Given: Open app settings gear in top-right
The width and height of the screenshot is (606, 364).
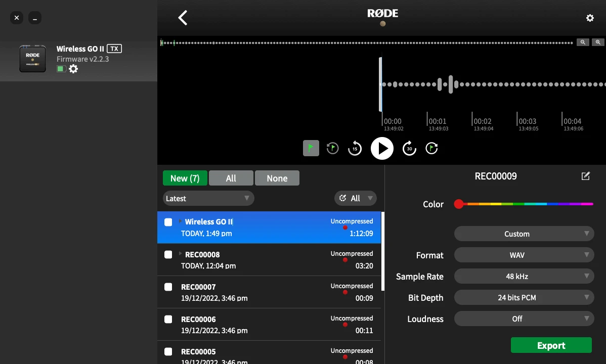Looking at the screenshot, I should click(x=590, y=18).
